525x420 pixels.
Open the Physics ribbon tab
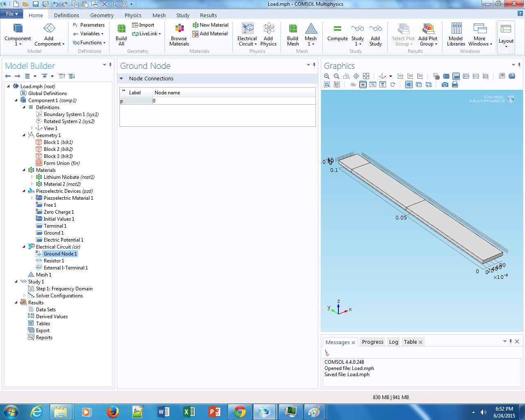[x=133, y=15]
